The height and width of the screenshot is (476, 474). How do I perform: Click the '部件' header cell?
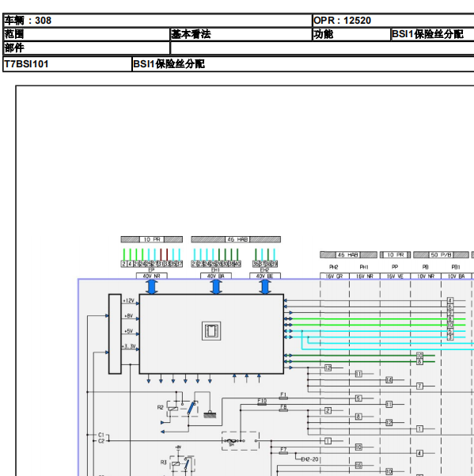point(86,48)
